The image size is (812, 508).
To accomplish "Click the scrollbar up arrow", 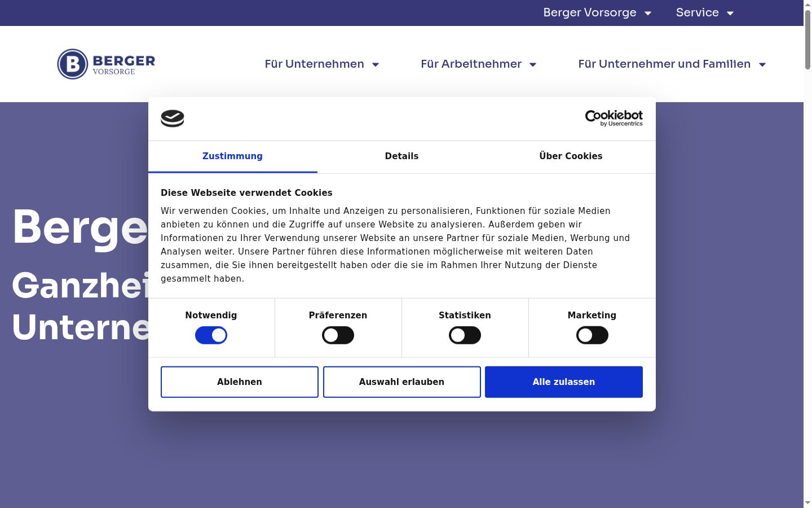I will tap(807, 4).
